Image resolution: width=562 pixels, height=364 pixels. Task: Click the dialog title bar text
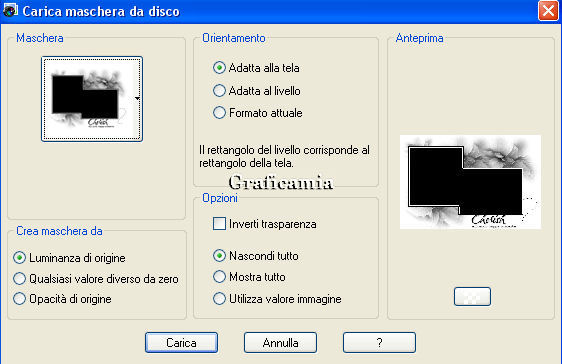101,11
